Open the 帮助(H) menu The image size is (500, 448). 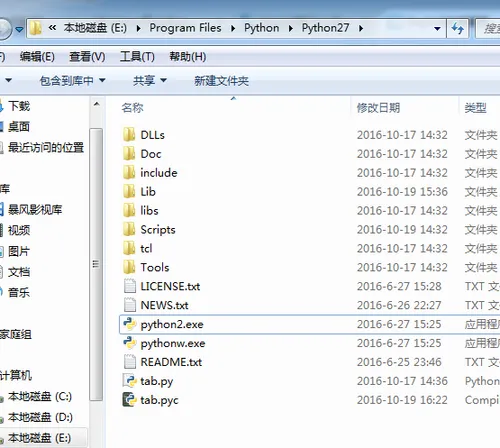coord(188,57)
